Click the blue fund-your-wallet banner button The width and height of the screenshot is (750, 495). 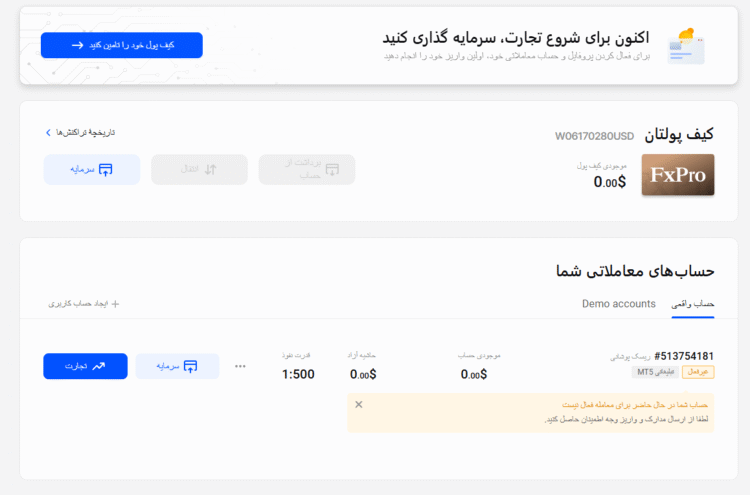pyautogui.click(x=121, y=45)
